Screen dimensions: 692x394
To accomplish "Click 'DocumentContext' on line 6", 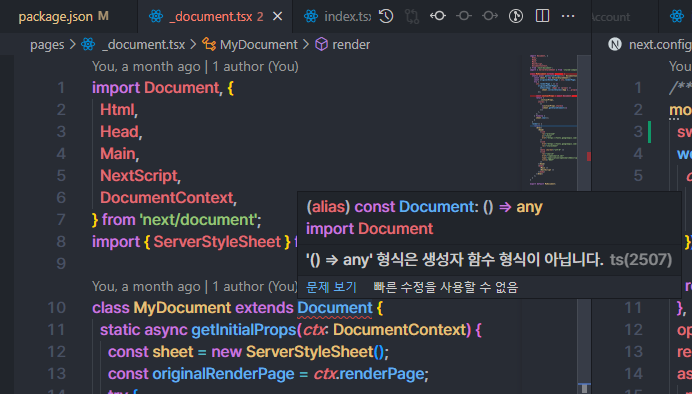I will [166, 198].
